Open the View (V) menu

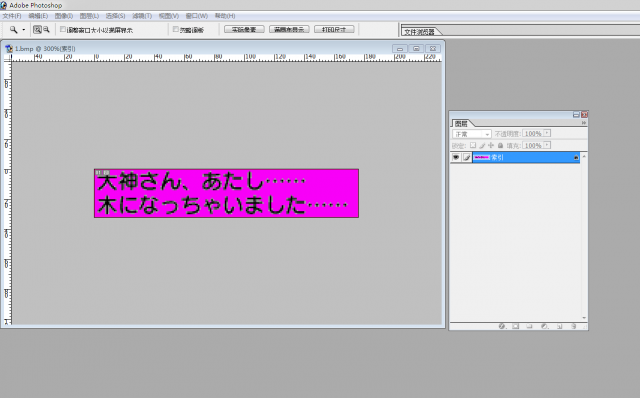point(169,16)
